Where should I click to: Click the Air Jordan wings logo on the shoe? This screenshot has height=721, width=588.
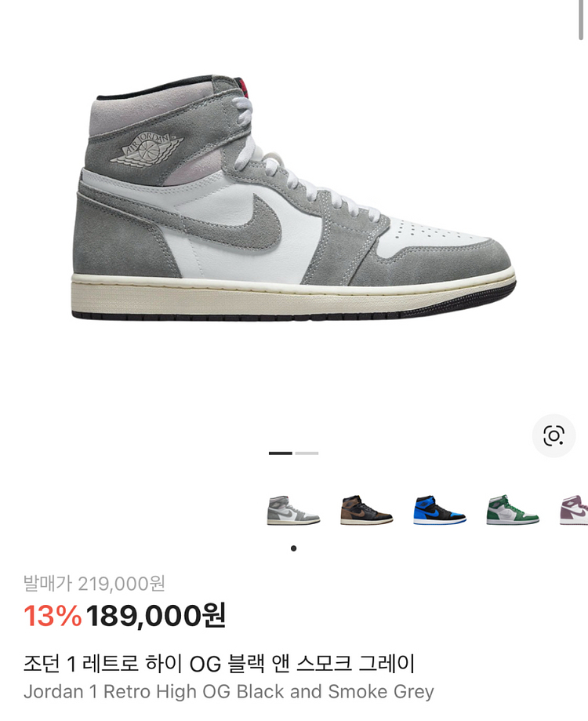click(147, 148)
